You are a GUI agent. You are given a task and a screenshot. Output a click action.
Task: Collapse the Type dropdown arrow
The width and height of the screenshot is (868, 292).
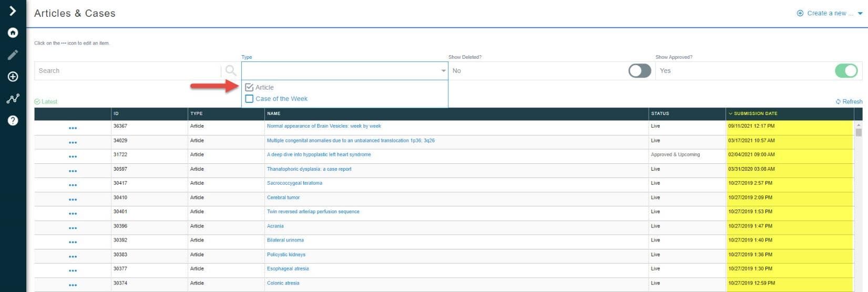pos(443,71)
